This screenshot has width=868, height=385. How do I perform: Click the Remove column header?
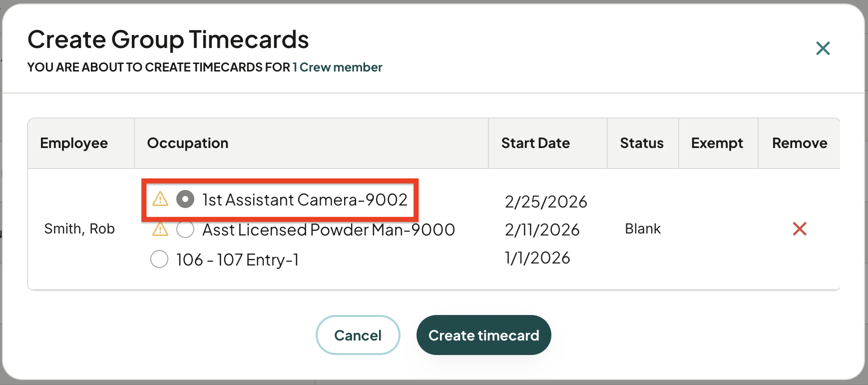800,143
